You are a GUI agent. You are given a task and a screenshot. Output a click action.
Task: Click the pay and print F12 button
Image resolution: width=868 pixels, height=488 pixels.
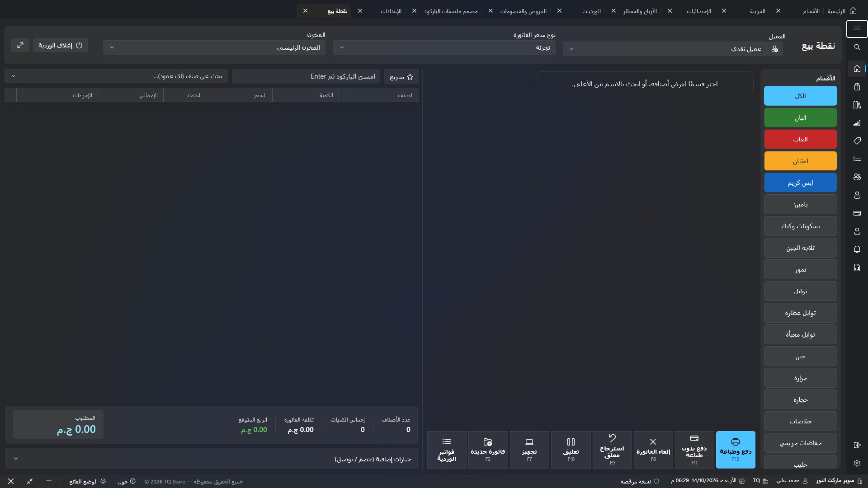coord(736,450)
